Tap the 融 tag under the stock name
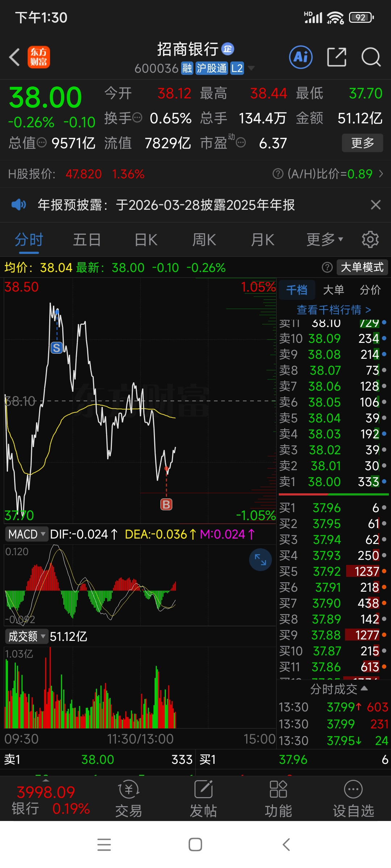 (187, 68)
